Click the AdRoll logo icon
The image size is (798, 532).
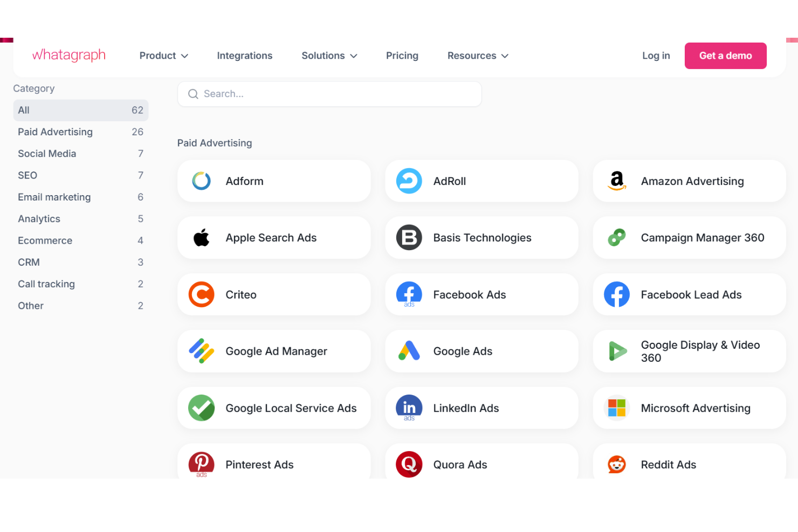(409, 181)
